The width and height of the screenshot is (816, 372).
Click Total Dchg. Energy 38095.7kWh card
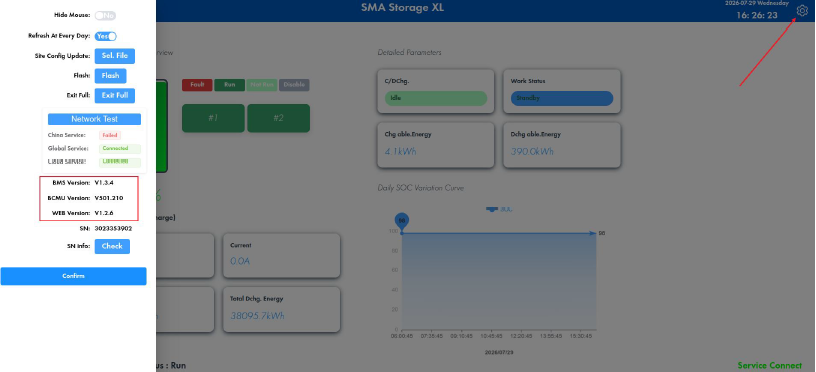click(282, 310)
